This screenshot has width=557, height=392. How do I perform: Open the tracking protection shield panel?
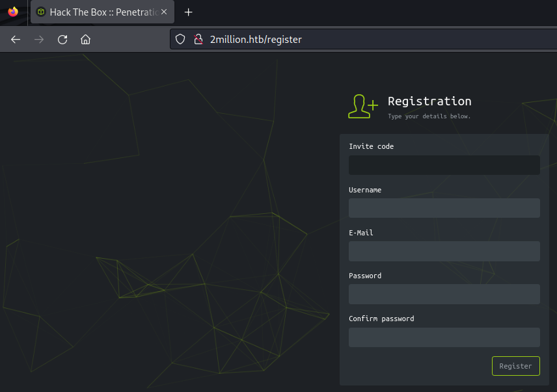coord(181,40)
